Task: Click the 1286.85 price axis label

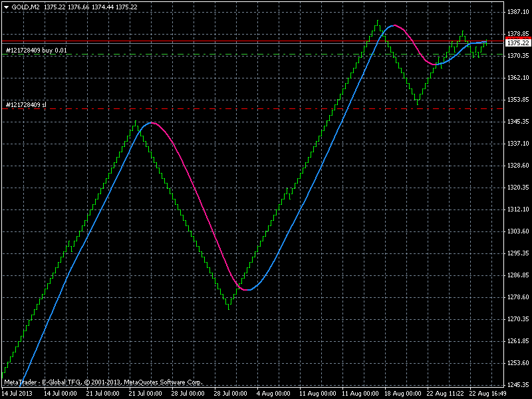Action: click(518, 275)
